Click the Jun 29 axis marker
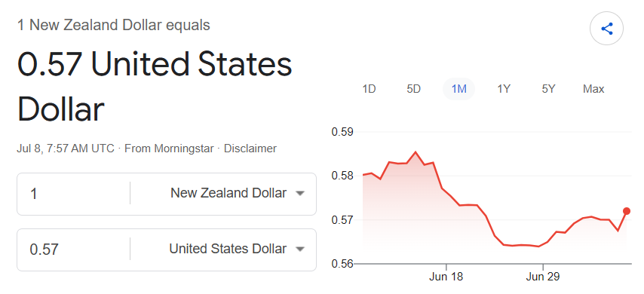The width and height of the screenshot is (644, 294). 543,277
